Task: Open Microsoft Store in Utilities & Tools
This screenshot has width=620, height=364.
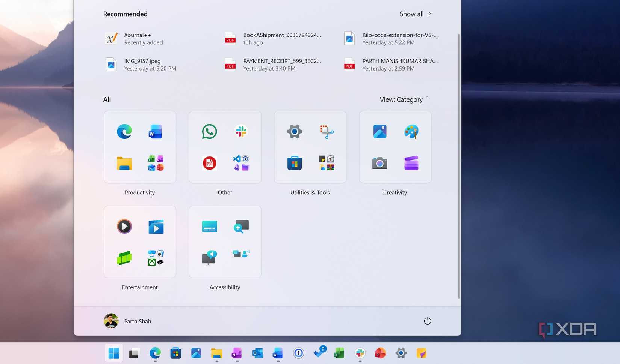Action: click(x=295, y=163)
